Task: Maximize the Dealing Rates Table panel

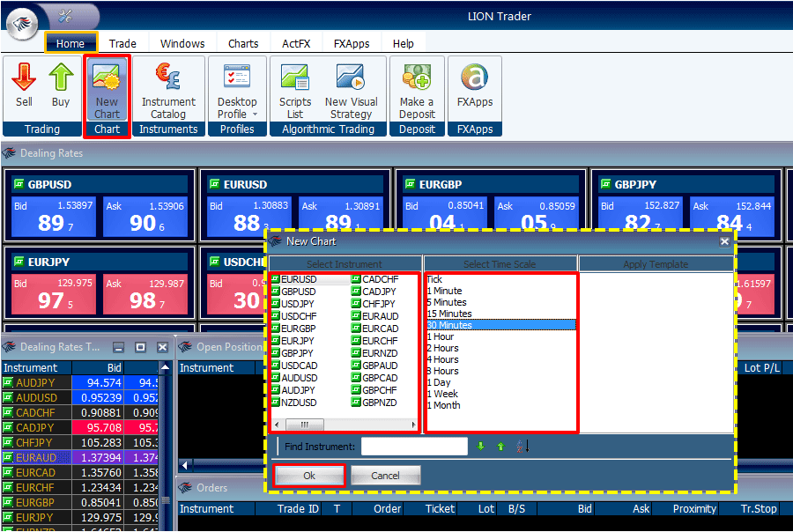Action: pyautogui.click(x=140, y=347)
